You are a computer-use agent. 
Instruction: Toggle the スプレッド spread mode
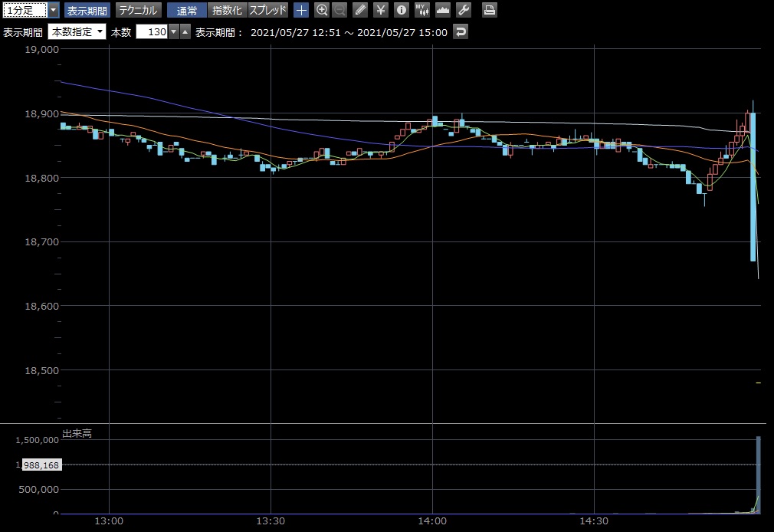coord(268,10)
